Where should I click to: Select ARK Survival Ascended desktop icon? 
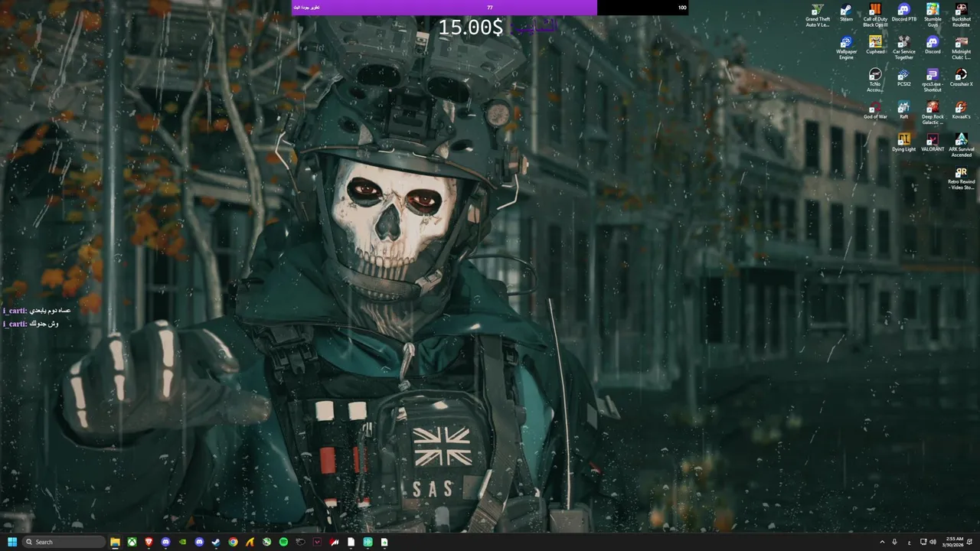961,145
